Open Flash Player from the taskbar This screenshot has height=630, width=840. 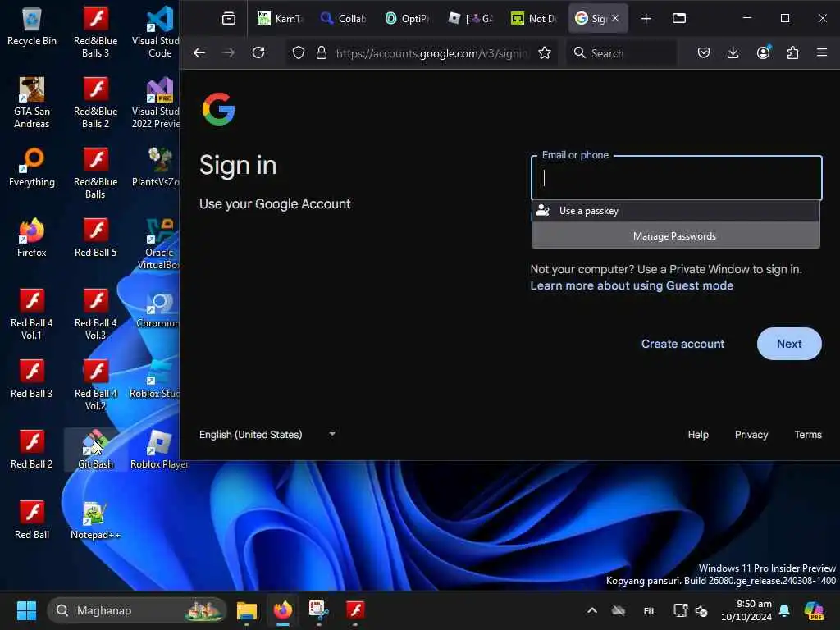coord(354,610)
